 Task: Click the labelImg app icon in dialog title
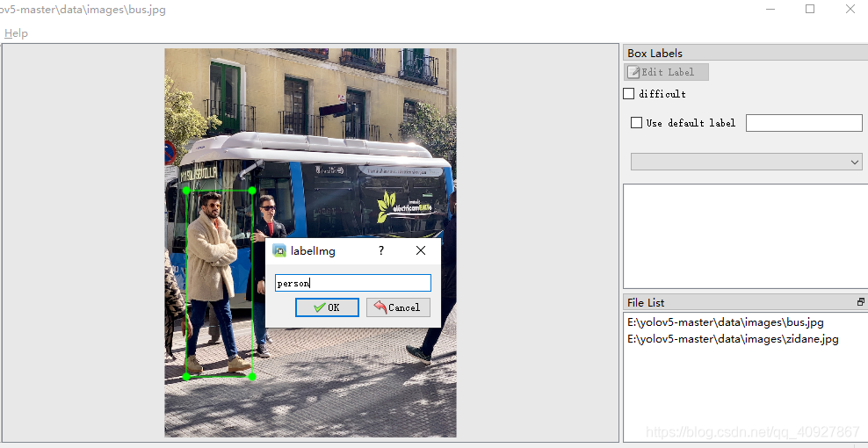(279, 251)
